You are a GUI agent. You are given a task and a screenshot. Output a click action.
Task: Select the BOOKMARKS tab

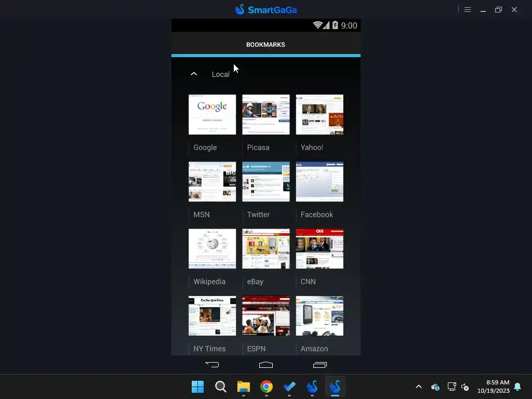pyautogui.click(x=265, y=45)
